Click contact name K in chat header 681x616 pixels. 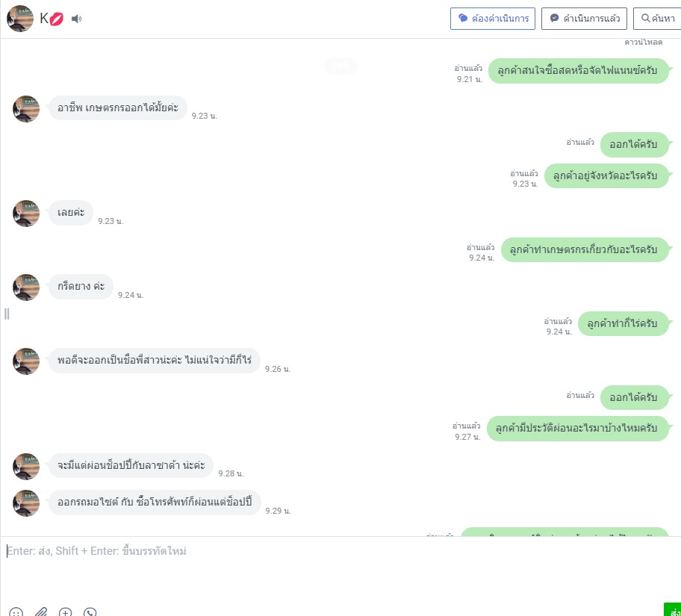click(44, 18)
